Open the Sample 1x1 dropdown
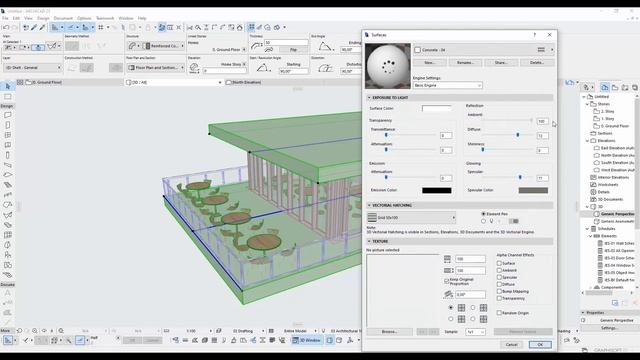Image resolution: width=640 pixels, height=360 pixels. 475,332
